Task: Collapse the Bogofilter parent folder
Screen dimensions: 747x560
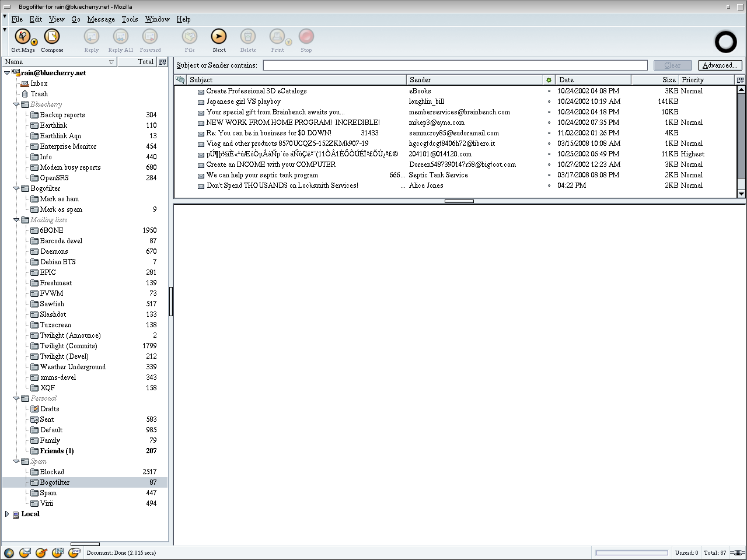Action: tap(16, 188)
